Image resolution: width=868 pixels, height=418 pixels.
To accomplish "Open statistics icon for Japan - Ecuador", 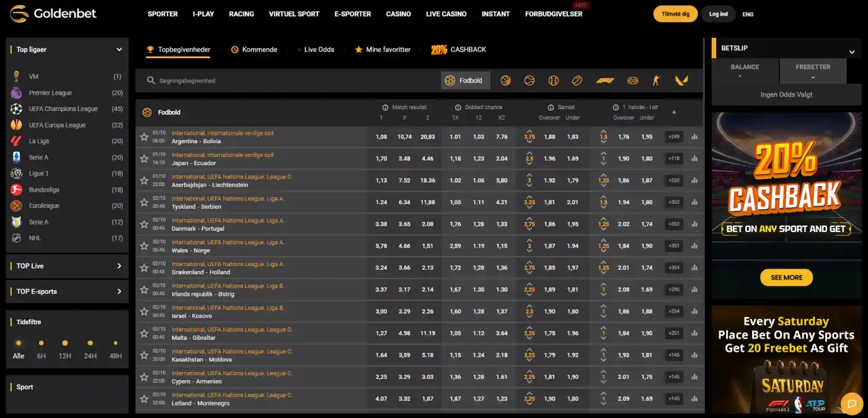I will pyautogui.click(x=694, y=159).
